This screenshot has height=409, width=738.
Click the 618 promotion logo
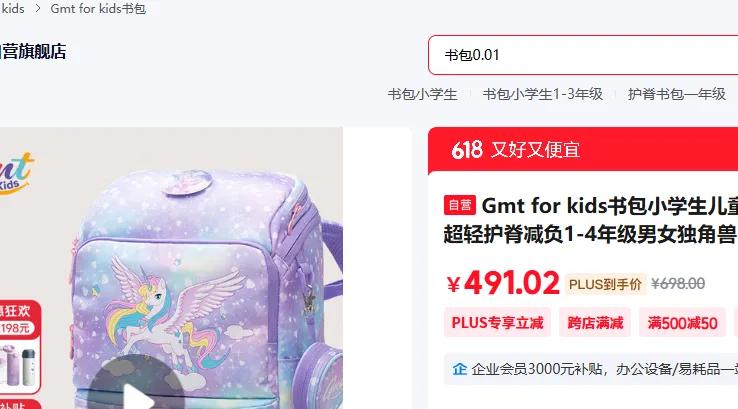(467, 150)
